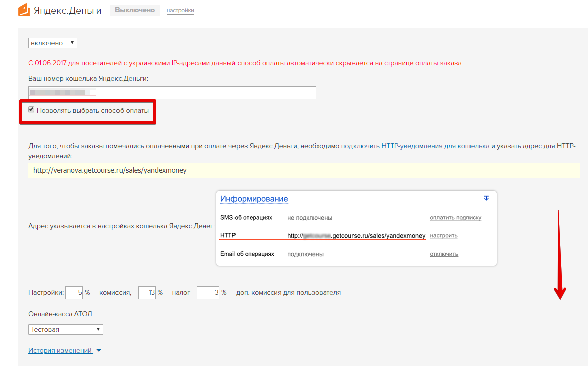
Task: Click 'подключены' Email status text
Action: (x=306, y=254)
